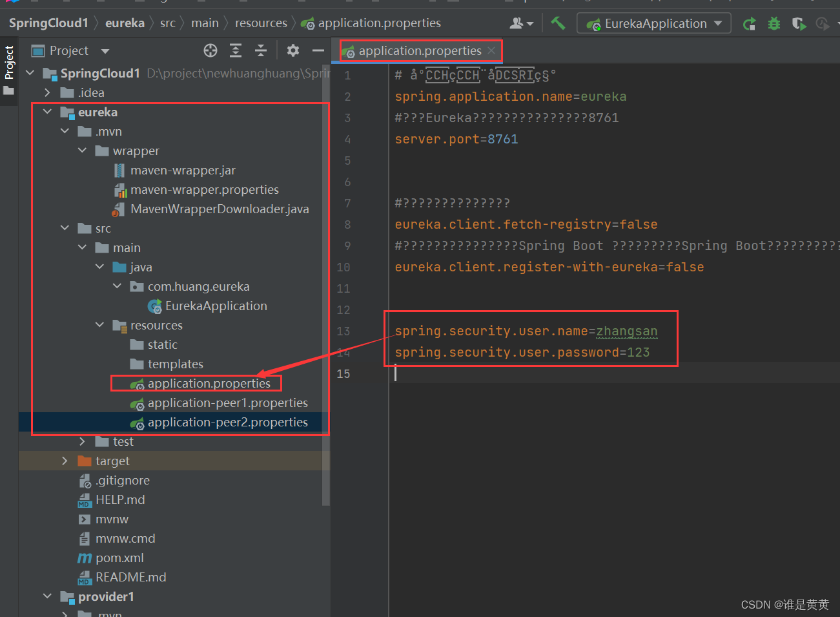Click the spring.security.user.name=zhangsan line

tap(526, 331)
